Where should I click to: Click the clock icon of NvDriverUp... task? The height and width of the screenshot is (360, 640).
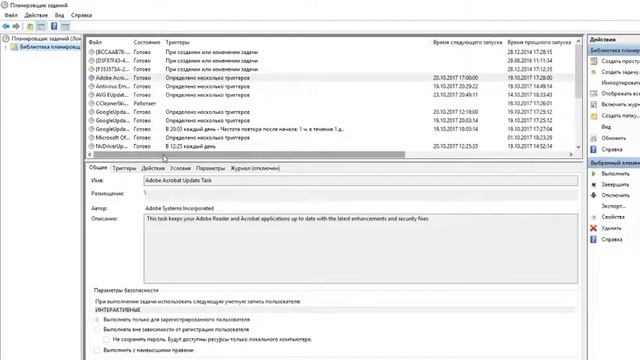[x=91, y=147]
